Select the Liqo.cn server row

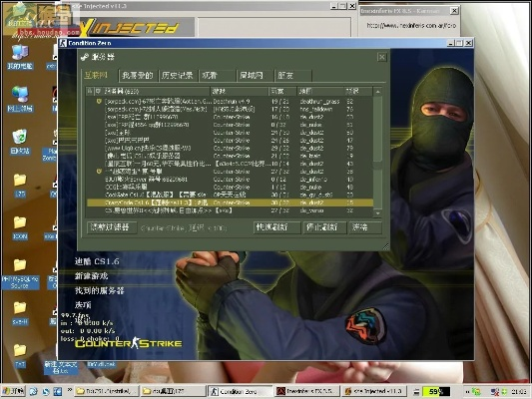click(230, 149)
